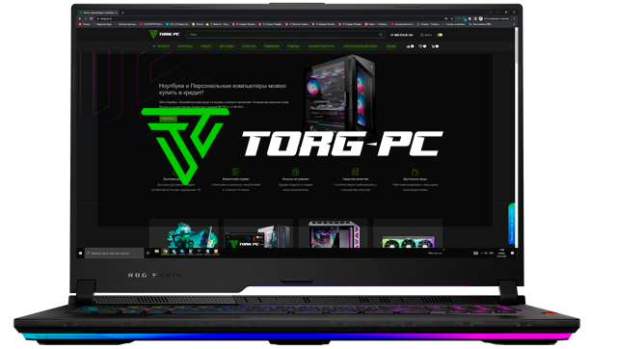Click the Войти login link
This screenshot has width=644, height=349.
[x=426, y=35]
